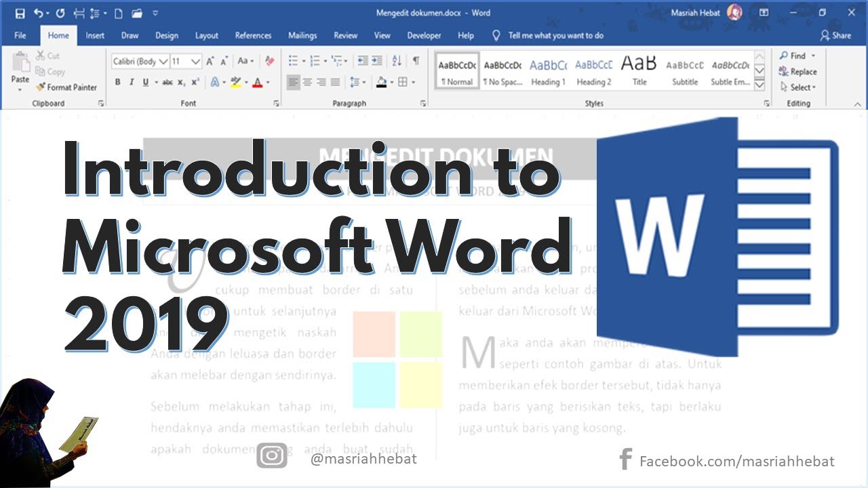Apply the Heading 1 style

coord(549,71)
